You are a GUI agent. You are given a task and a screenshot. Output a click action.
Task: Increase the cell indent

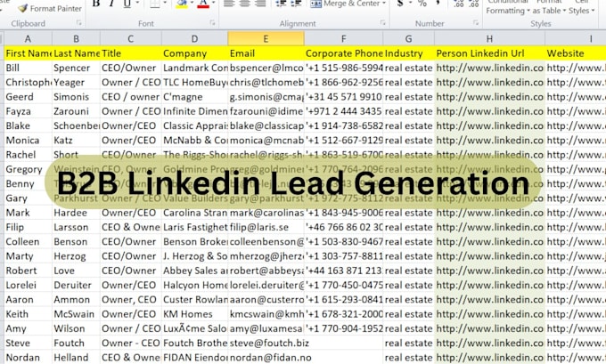[x=297, y=4]
